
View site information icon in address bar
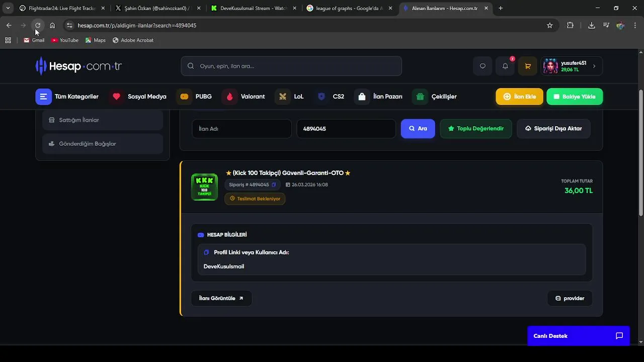(x=69, y=25)
